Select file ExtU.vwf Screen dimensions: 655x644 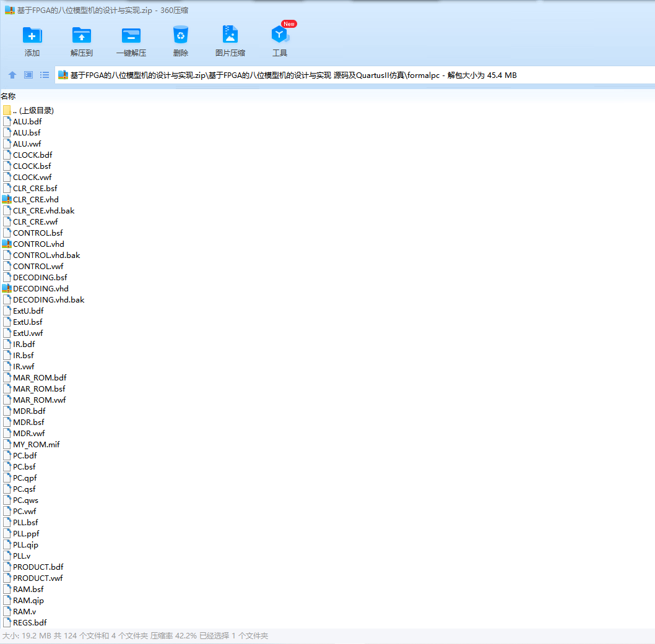(23, 333)
